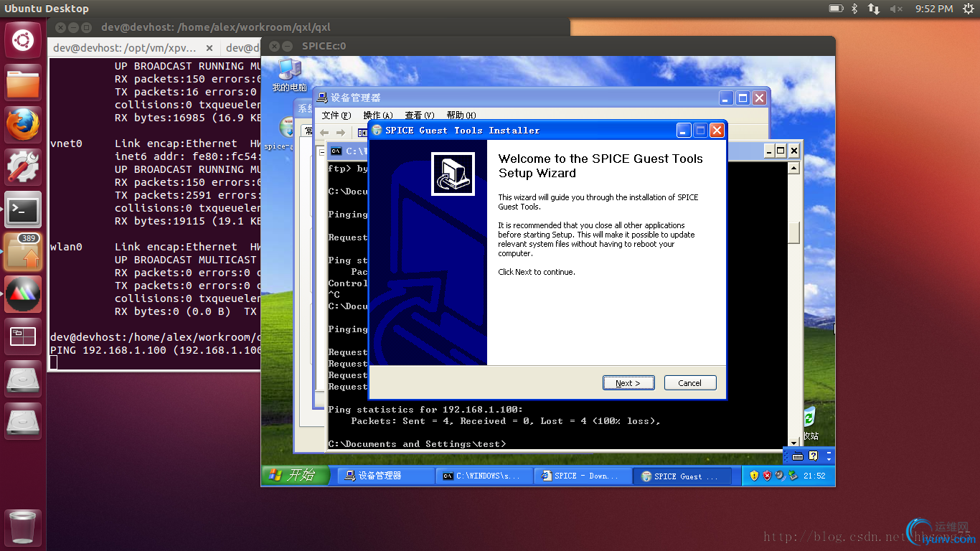Close the Ubuntu terminal window
980x551 pixels.
click(x=61, y=27)
